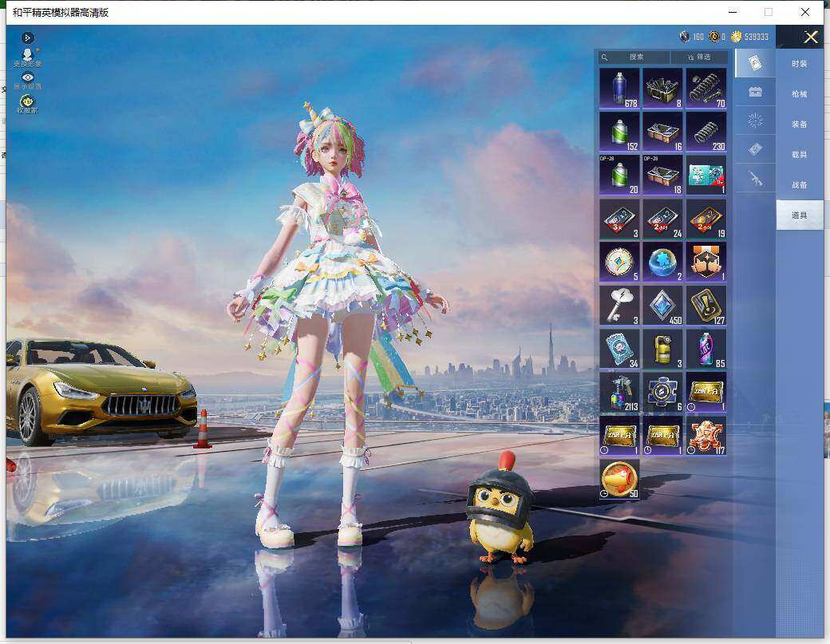Select the 3-day double card item
This screenshot has height=644, width=830.
click(619, 219)
